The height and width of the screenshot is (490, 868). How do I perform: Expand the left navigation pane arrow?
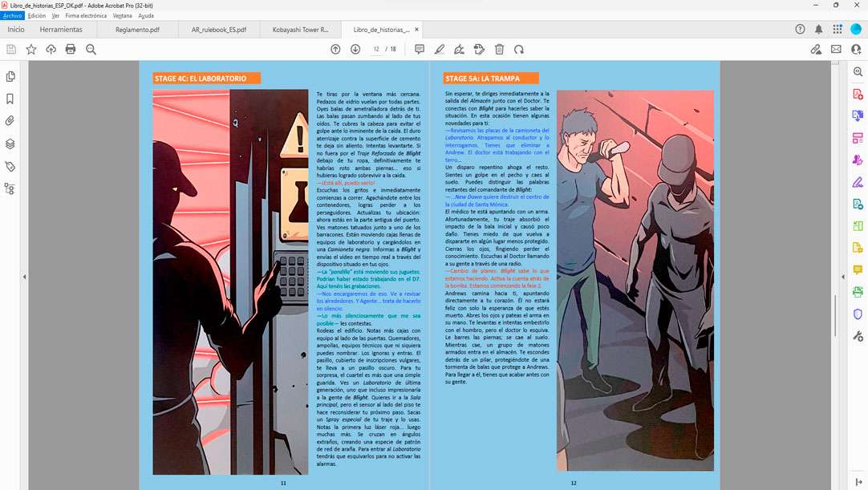pyautogui.click(x=24, y=277)
